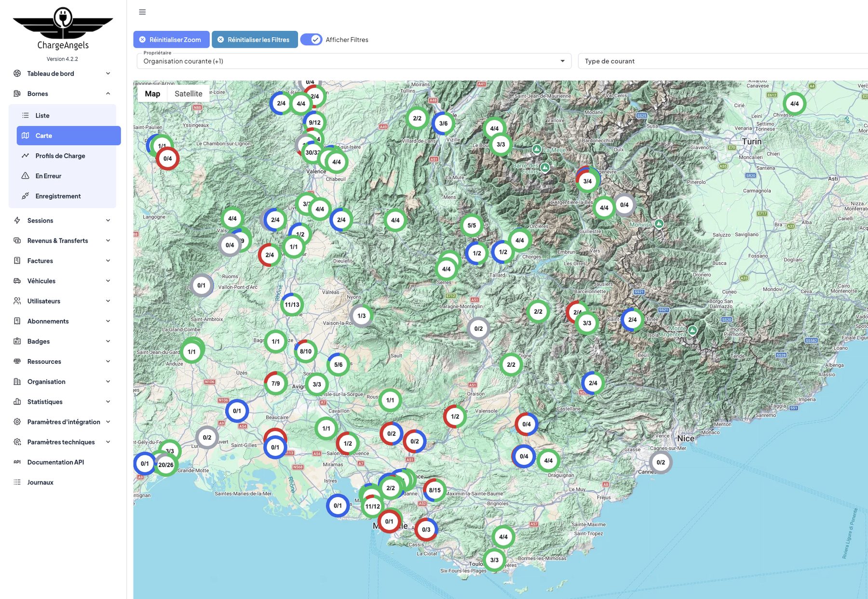Click the Paramètres techniques gear icon
This screenshot has width=868, height=599.
tap(17, 442)
